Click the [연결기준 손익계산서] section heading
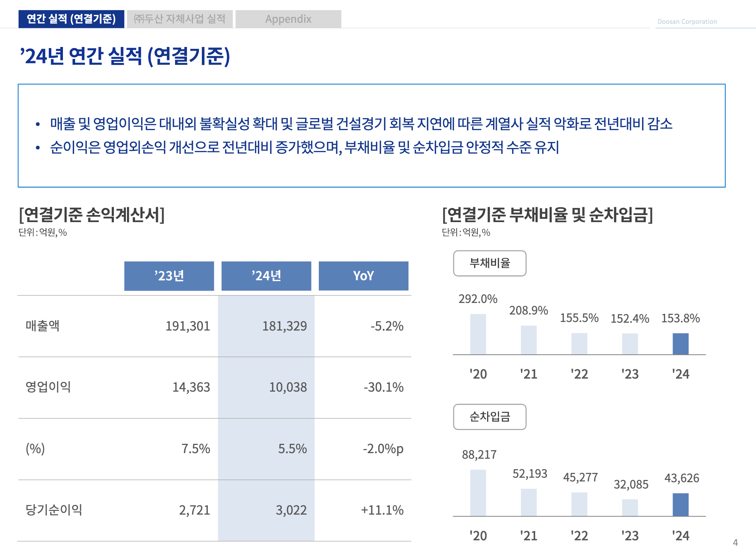Image resolution: width=756 pixels, height=553 pixels. (x=92, y=214)
